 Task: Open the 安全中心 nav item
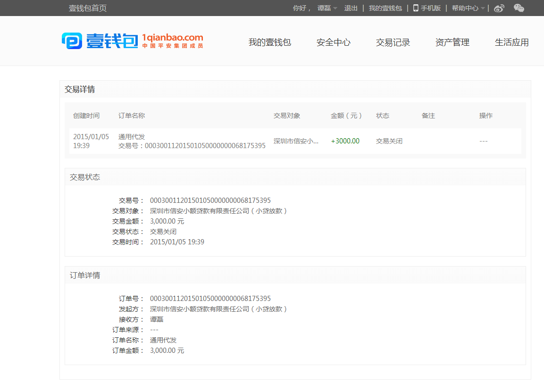click(x=334, y=42)
